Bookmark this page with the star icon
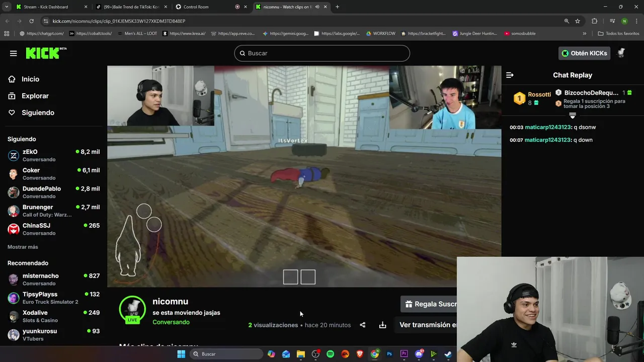The height and width of the screenshot is (362, 644). coord(578,21)
